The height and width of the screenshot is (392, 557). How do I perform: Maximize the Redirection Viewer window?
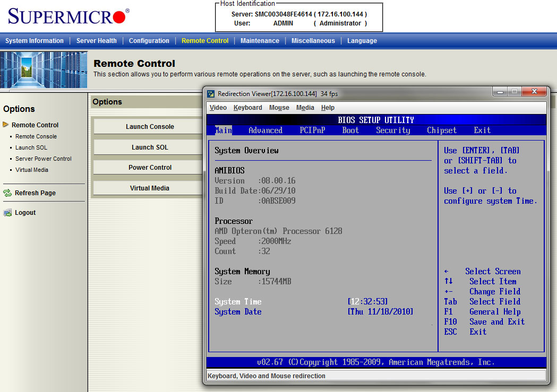click(514, 92)
